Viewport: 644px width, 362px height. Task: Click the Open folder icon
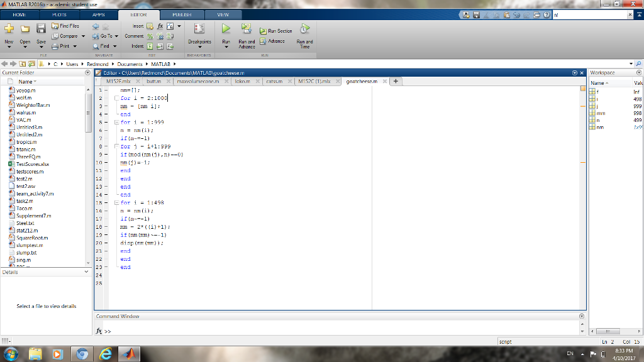[x=25, y=29]
